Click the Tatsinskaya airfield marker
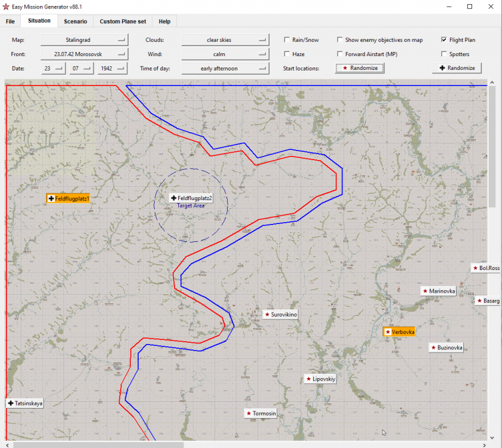The width and height of the screenshot is (502, 448). coord(25,403)
